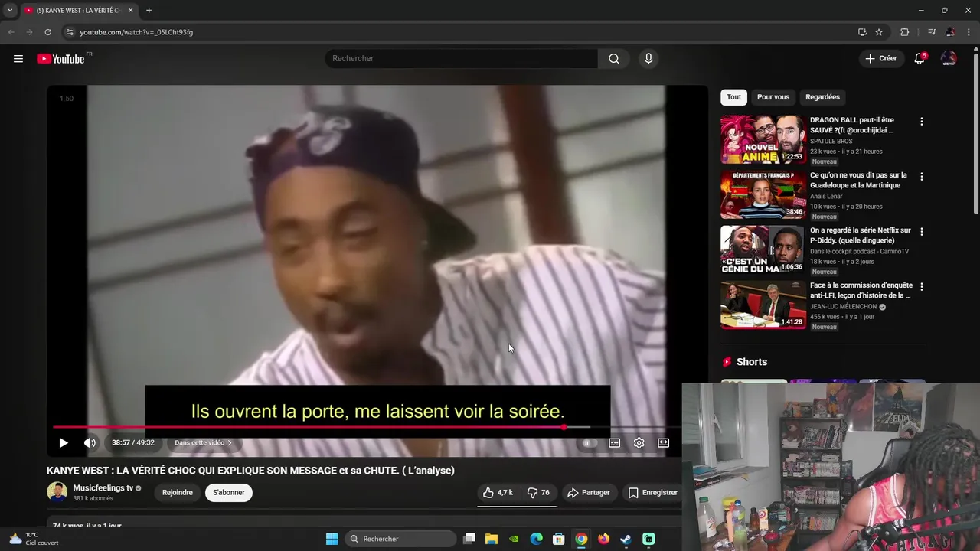
Task: Reload the page in Chrome
Action: [x=47, y=32]
